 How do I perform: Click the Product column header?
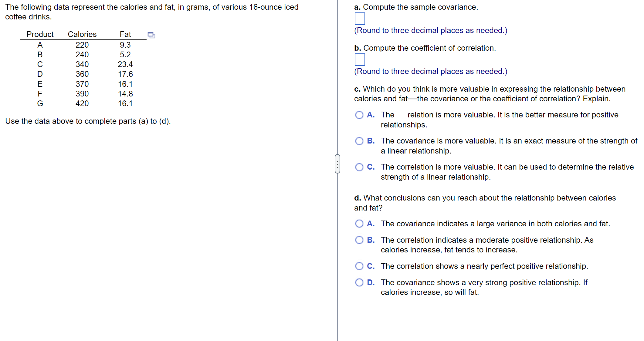point(40,34)
